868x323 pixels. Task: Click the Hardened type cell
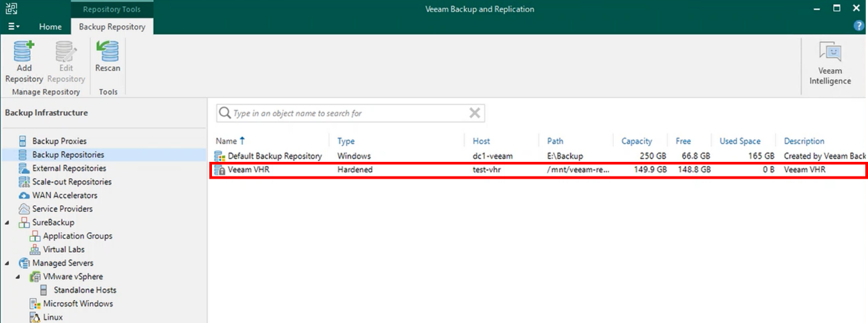[x=355, y=170]
